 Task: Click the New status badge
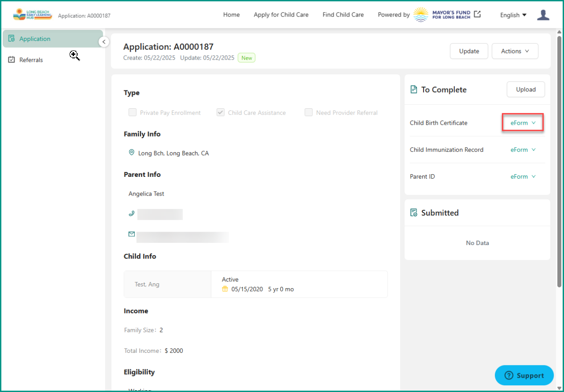(x=247, y=58)
